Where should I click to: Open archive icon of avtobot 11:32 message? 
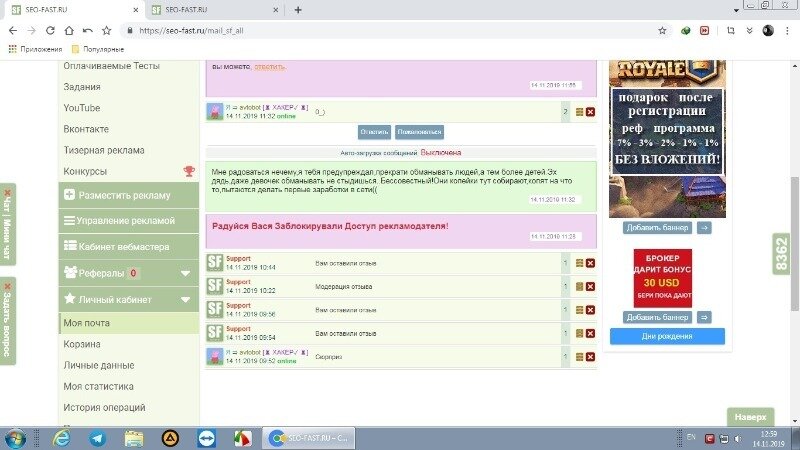[x=580, y=112]
